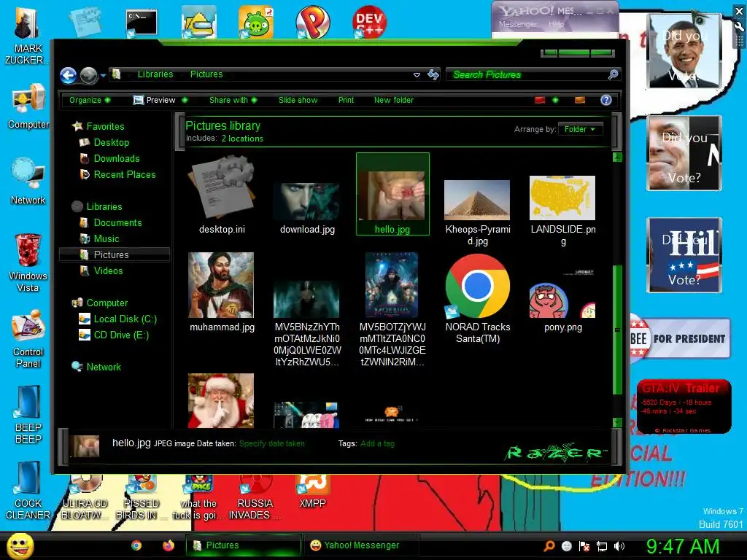Viewport: 747px width, 560px height.
Task: Click the 2 locations link
Action: pyautogui.click(x=242, y=139)
